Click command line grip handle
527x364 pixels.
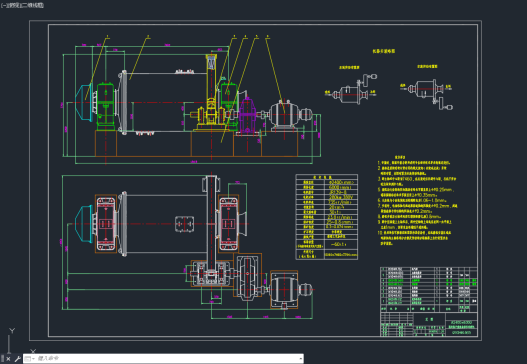[x=2, y=359]
